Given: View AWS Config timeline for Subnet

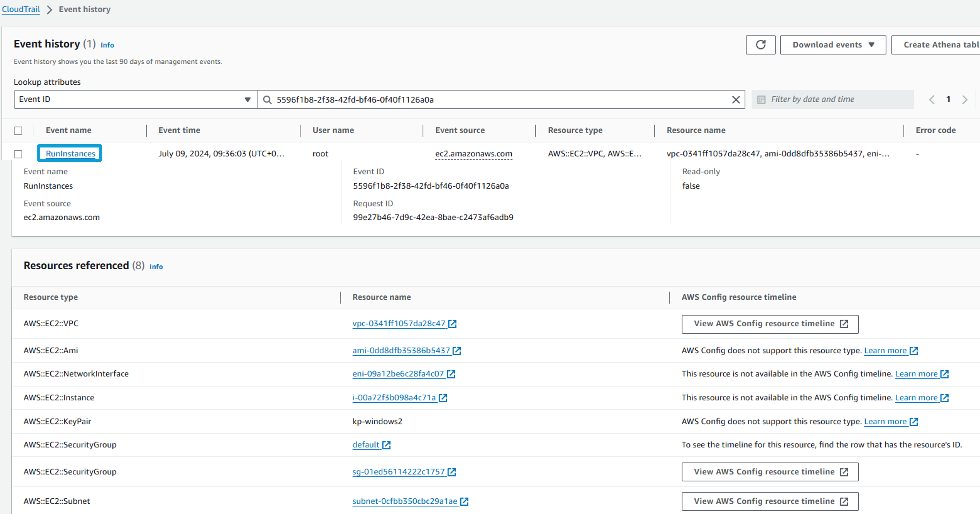Looking at the screenshot, I should click(770, 502).
